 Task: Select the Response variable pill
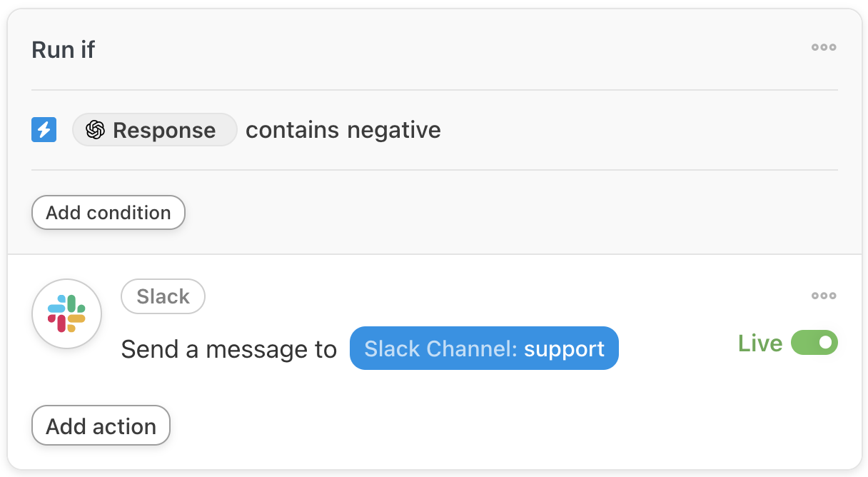(154, 130)
